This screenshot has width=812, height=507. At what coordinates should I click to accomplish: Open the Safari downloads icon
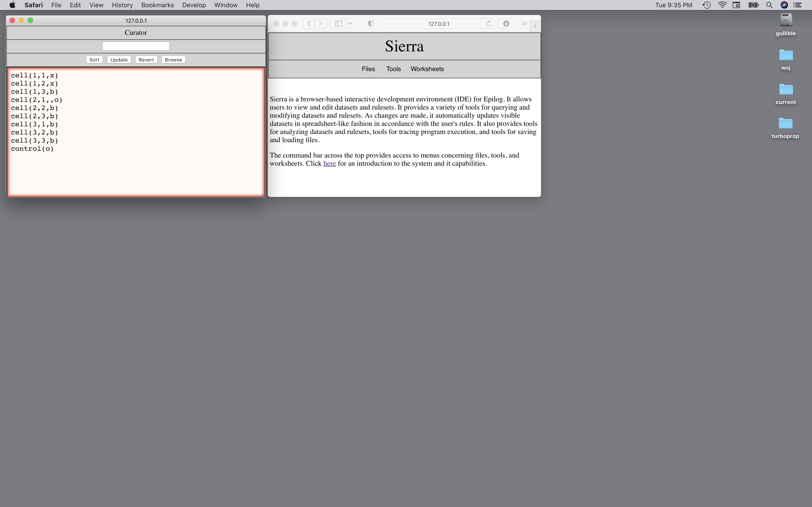pos(506,24)
